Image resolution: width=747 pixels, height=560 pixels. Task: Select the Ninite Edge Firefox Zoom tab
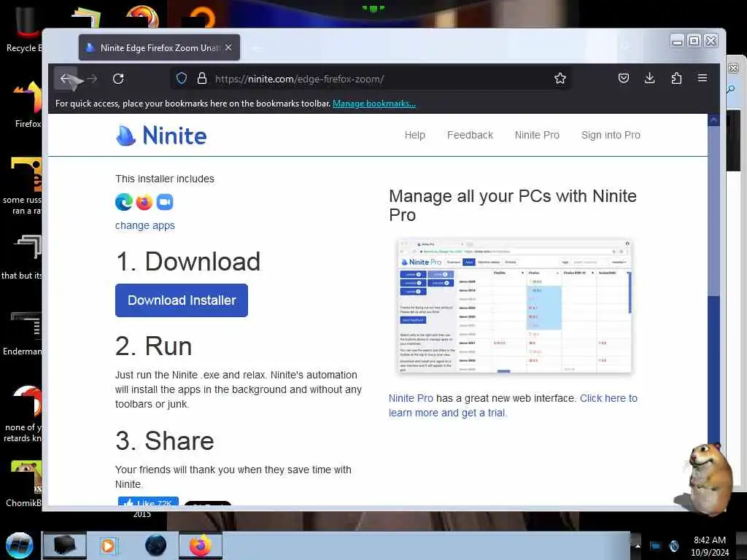[159, 47]
